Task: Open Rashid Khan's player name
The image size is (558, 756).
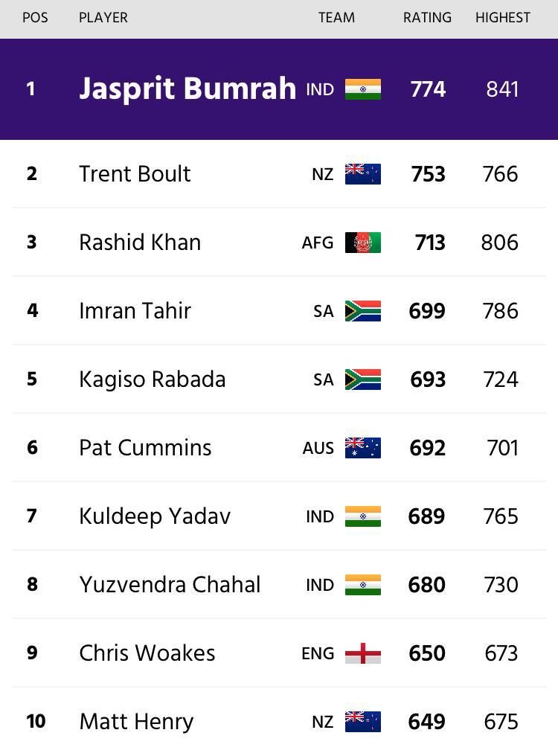Action: coord(140,243)
